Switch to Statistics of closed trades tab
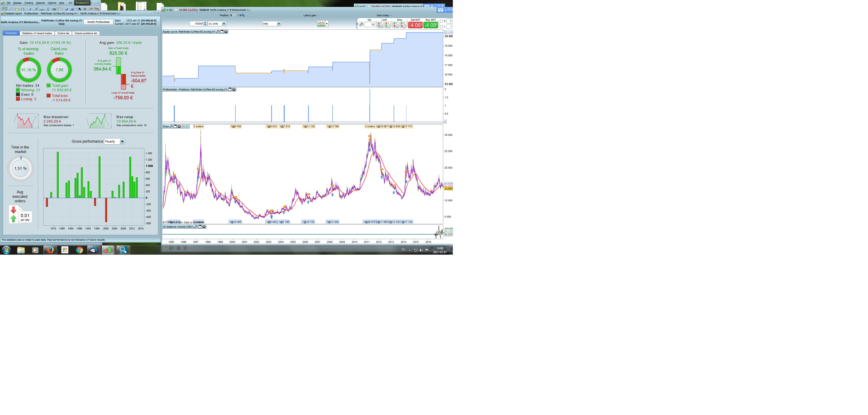Screen dimensions: 868x415 (x=37, y=33)
